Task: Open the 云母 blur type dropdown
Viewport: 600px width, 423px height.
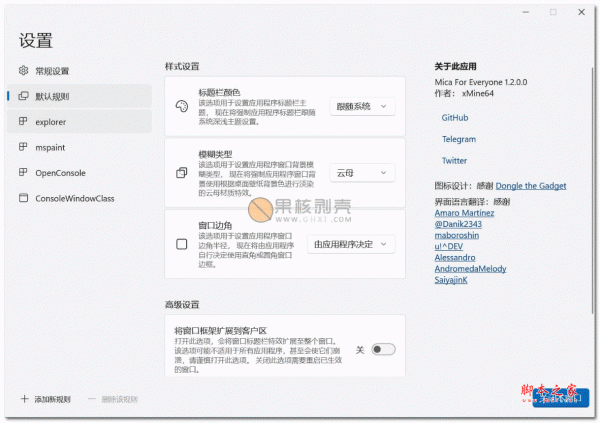Action: coord(362,173)
